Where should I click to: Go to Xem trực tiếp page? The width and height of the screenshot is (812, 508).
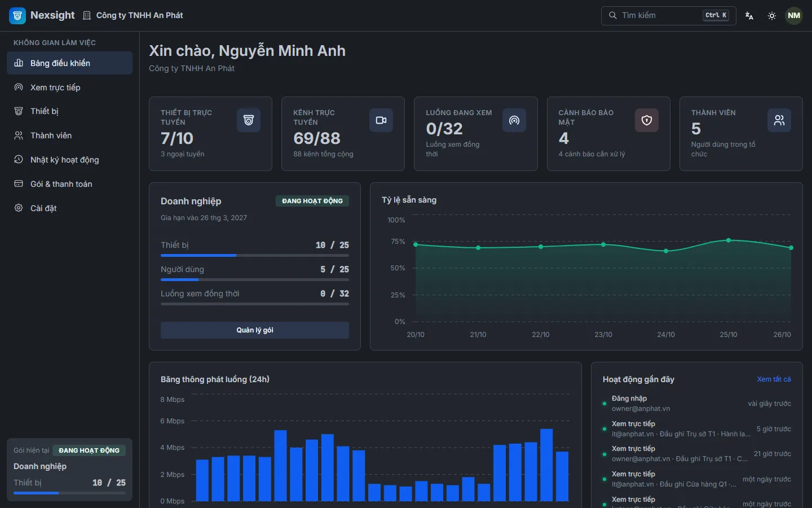pyautogui.click(x=70, y=87)
